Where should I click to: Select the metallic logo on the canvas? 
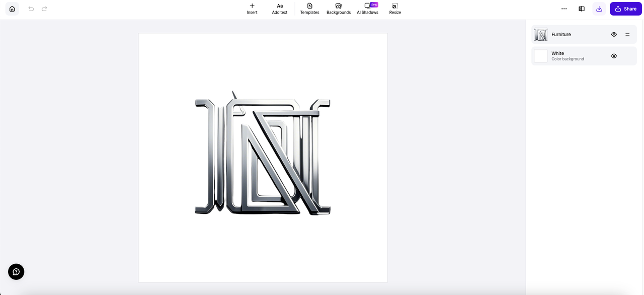[263, 154]
